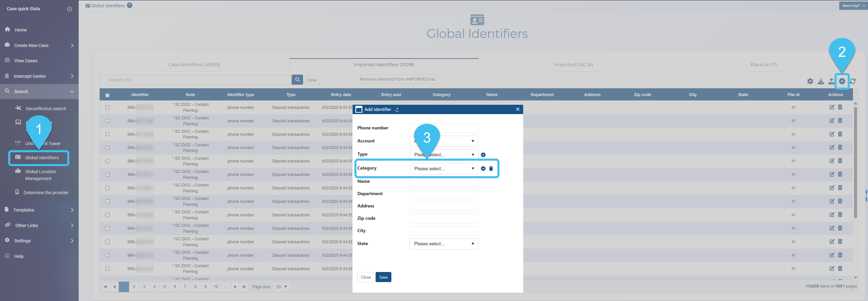Delete the Category row with trash icon
The image size is (868, 301).
pos(491,169)
